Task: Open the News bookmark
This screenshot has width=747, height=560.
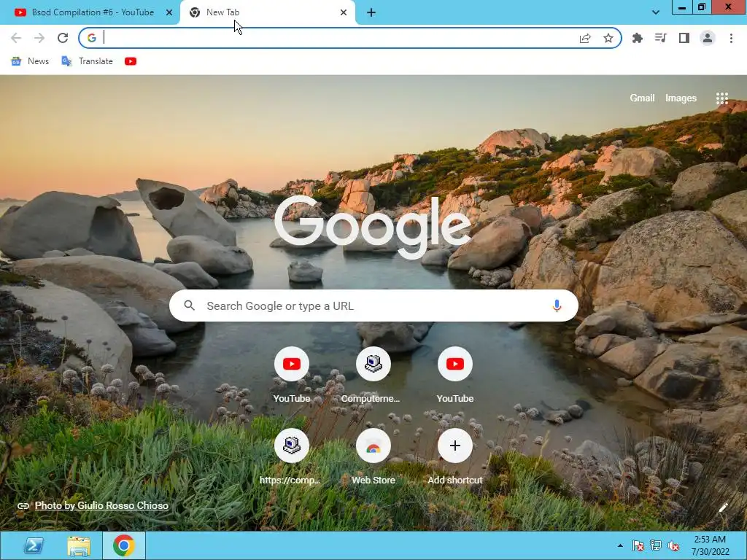Action: pos(30,61)
